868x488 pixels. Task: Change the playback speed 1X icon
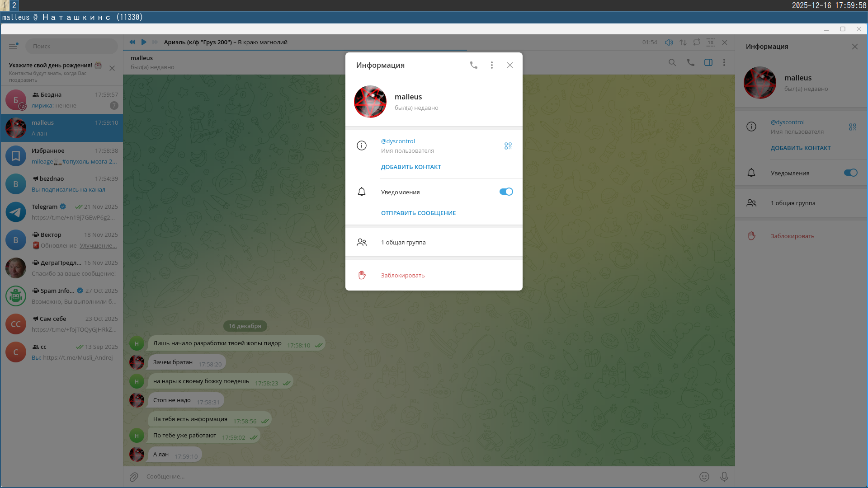tap(711, 42)
